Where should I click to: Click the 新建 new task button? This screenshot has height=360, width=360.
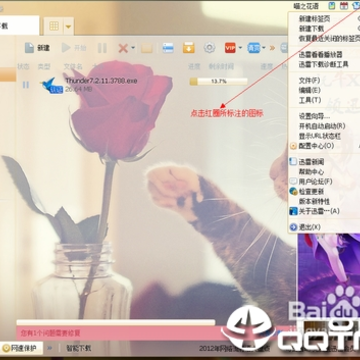click(x=37, y=48)
